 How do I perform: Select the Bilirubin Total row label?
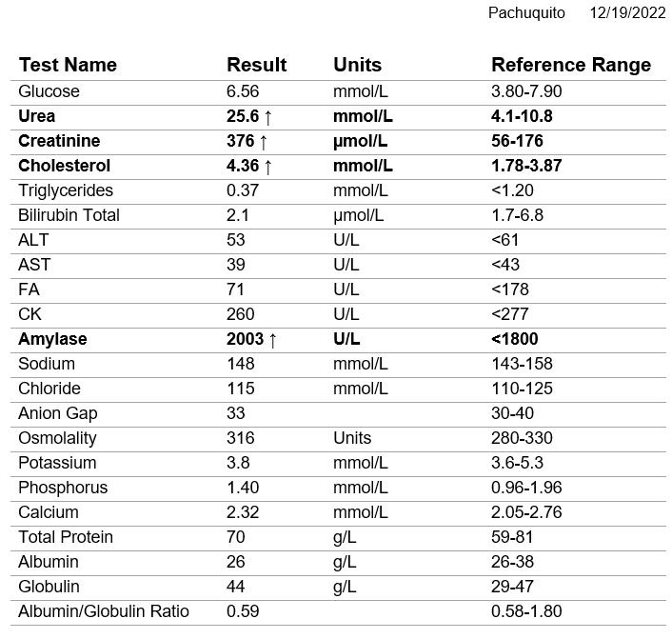(x=69, y=215)
